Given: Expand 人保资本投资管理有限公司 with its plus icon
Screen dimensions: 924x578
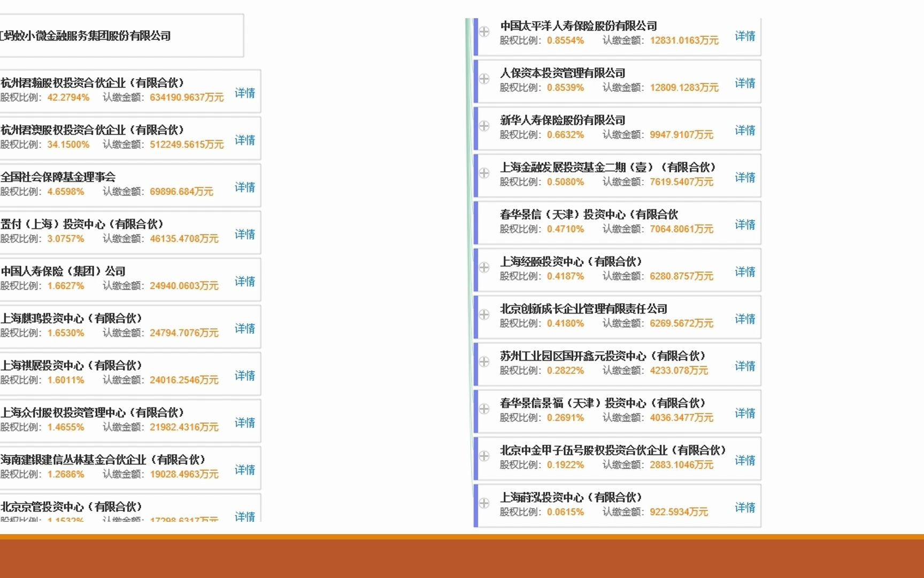Looking at the screenshot, I should click(484, 79).
